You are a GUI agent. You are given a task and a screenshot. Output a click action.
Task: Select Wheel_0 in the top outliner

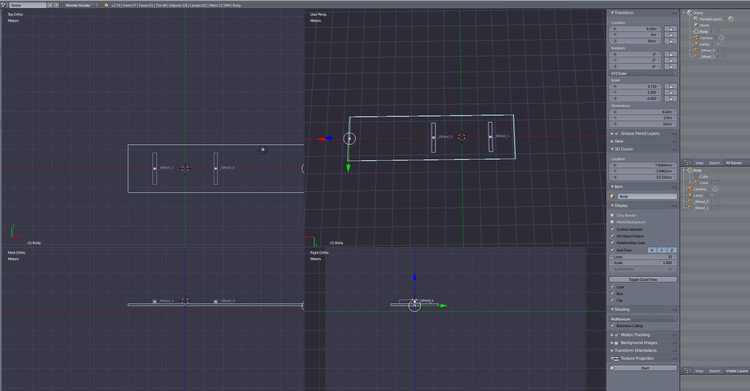pos(708,50)
